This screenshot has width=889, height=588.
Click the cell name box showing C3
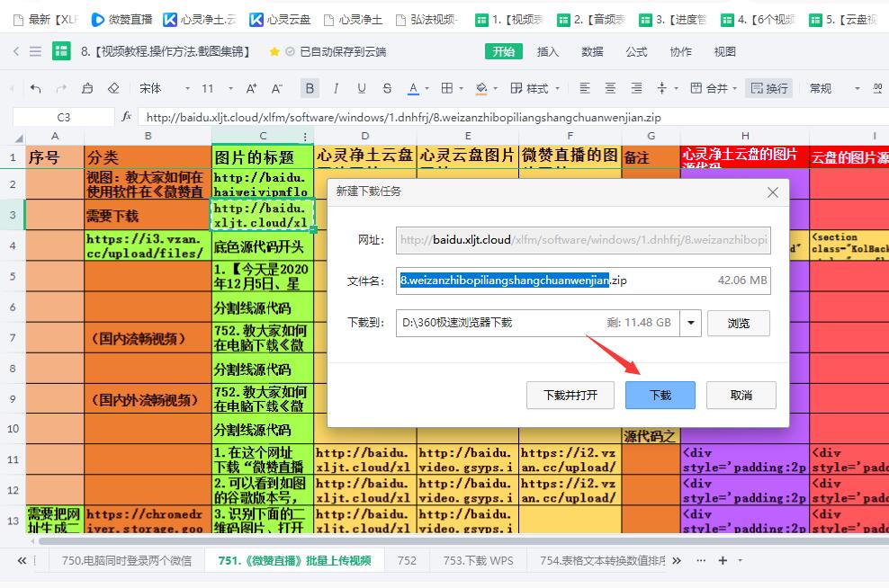coord(64,117)
